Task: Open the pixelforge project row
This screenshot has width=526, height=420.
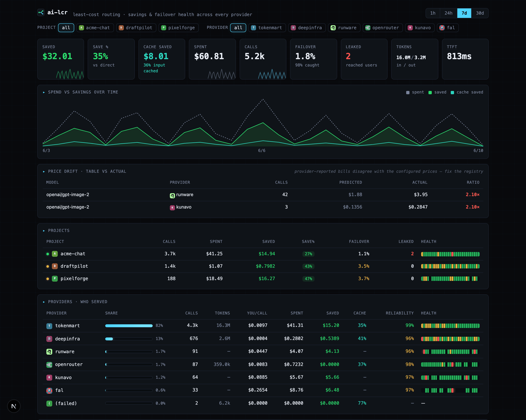Action: [x=263, y=279]
